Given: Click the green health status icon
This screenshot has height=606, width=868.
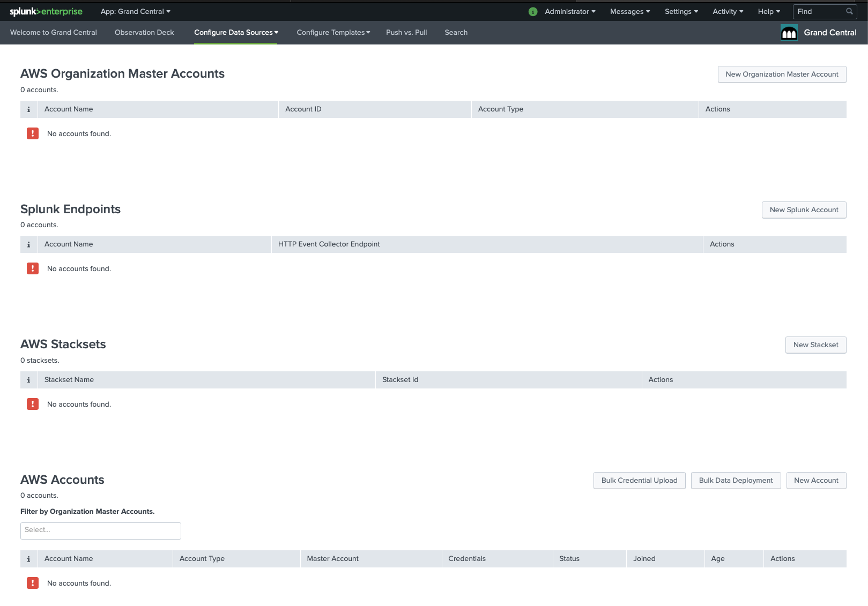Looking at the screenshot, I should 533,11.
